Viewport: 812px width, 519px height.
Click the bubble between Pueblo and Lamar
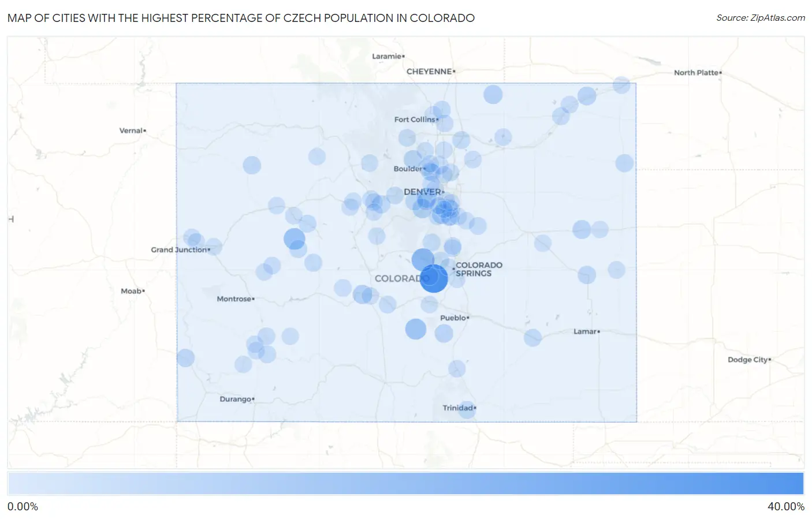532,338
